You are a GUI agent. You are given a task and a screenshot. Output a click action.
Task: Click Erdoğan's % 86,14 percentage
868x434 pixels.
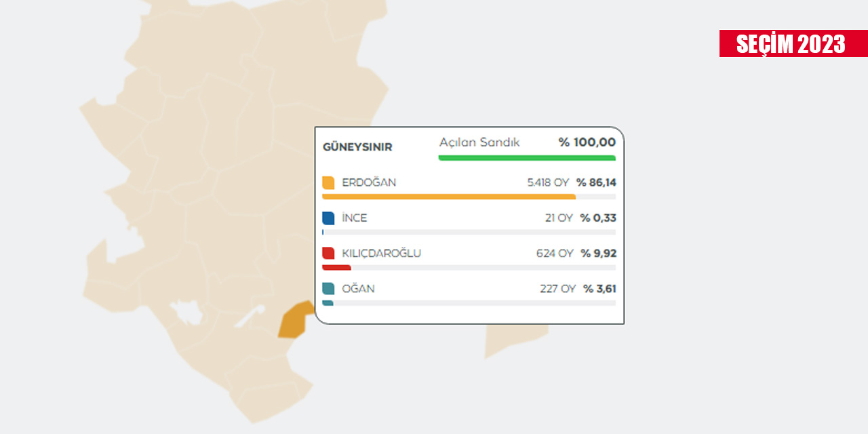596,183
